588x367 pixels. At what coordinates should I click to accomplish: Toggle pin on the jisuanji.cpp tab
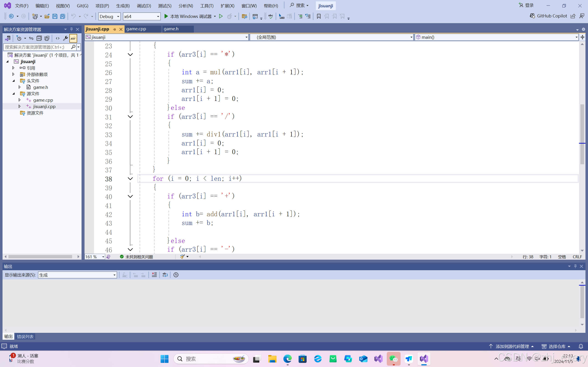click(x=114, y=29)
